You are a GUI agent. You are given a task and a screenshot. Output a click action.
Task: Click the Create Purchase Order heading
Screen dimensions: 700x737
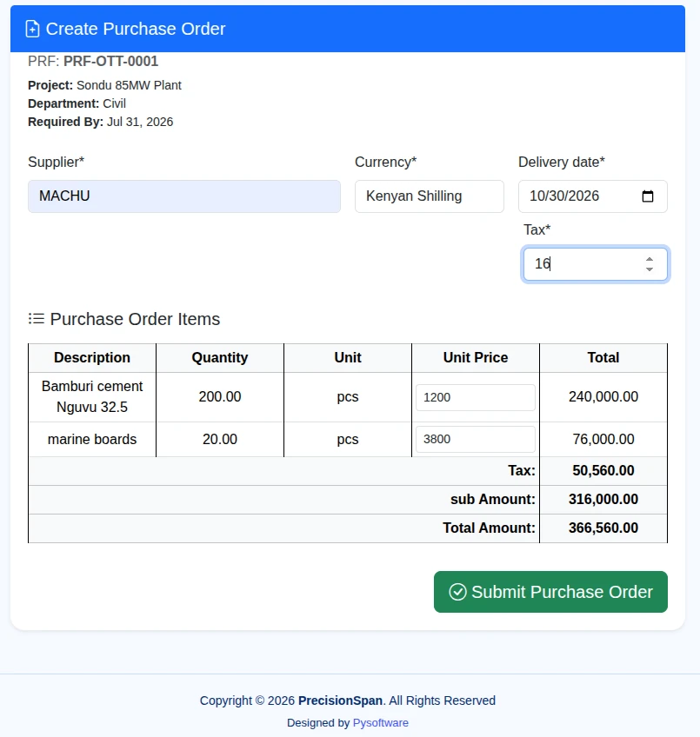coord(136,30)
